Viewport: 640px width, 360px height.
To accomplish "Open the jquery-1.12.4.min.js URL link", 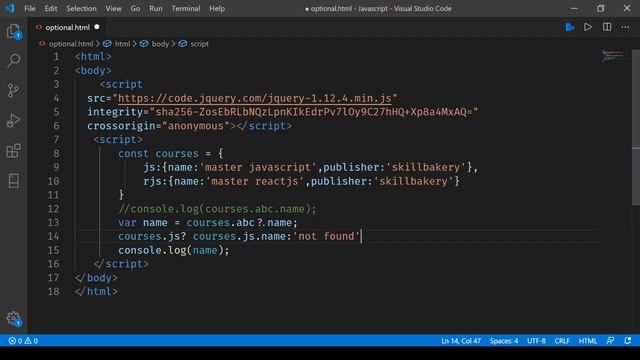I will [x=255, y=98].
